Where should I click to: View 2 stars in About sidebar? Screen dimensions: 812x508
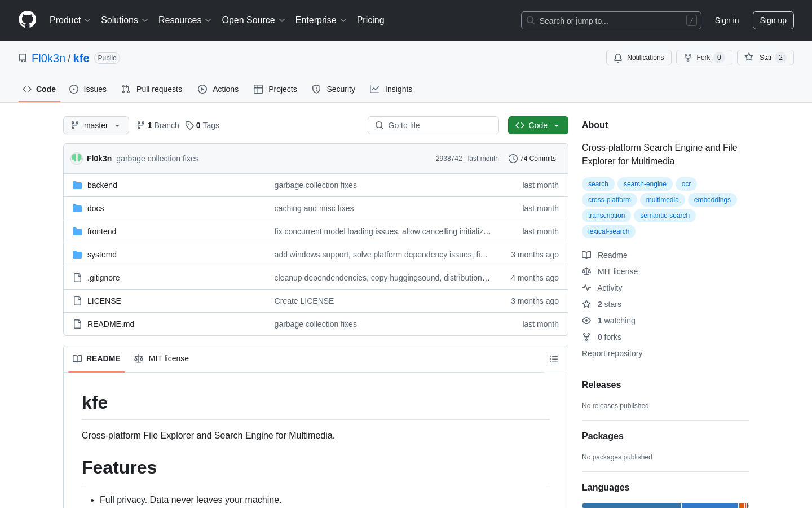tap(602, 304)
